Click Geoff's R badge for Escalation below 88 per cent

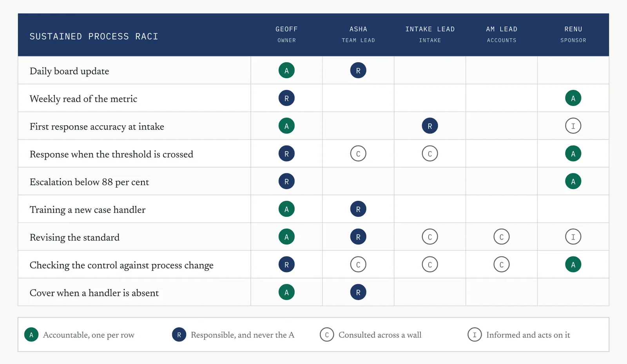click(x=286, y=181)
